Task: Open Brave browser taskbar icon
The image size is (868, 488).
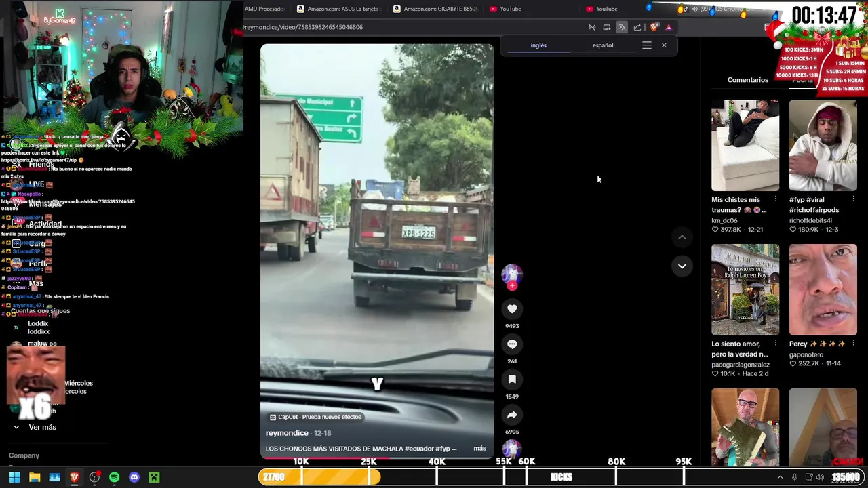Action: [75, 477]
